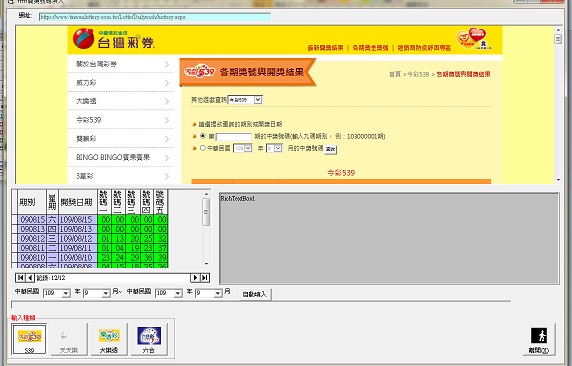Click the 13 cell in row 090812
The image size is (572, 366).
(x=119, y=238)
